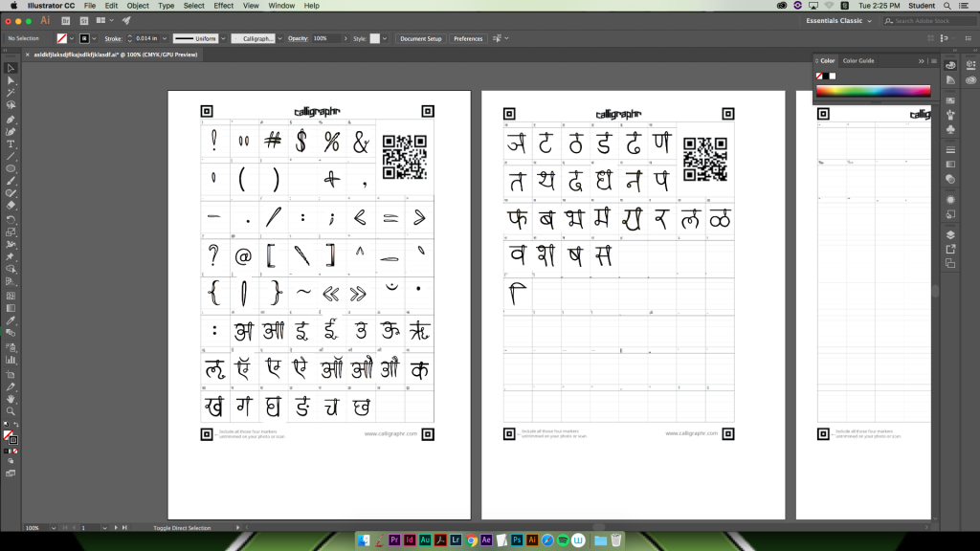Set the paint mode to None in the Tools panel
This screenshot has width=980, height=551.
click(x=15, y=452)
